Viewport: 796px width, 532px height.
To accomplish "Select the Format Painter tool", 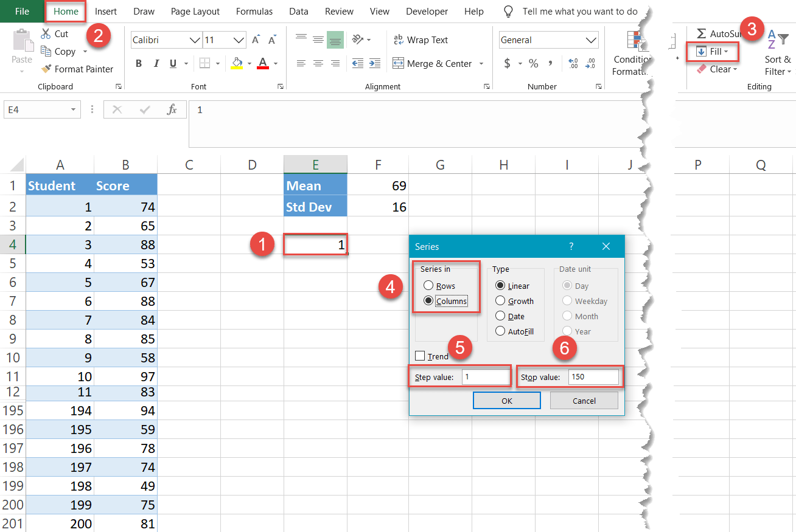I will (x=77, y=69).
